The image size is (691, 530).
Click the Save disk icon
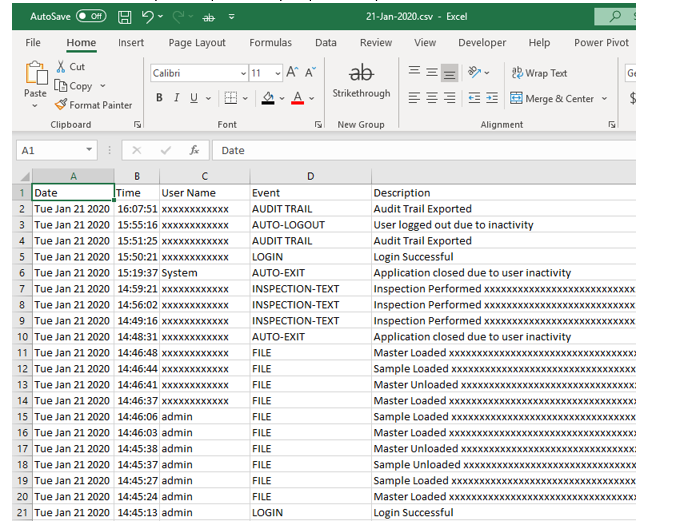click(124, 17)
